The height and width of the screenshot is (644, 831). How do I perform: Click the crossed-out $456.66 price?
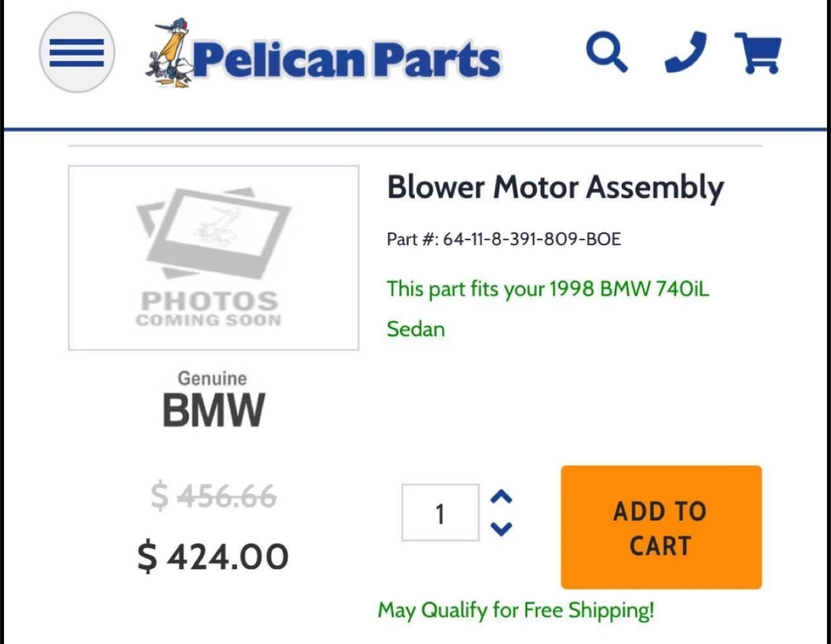click(214, 496)
